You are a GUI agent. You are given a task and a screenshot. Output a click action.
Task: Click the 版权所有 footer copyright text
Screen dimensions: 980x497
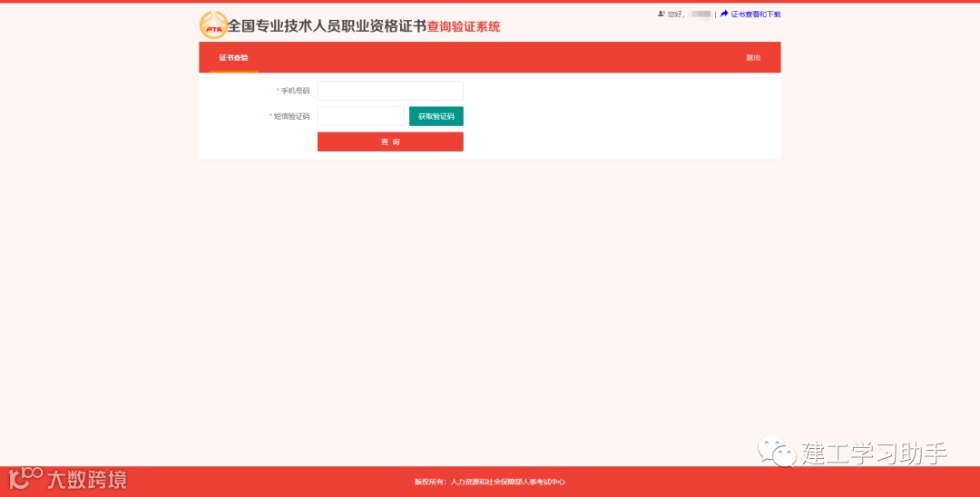click(490, 482)
